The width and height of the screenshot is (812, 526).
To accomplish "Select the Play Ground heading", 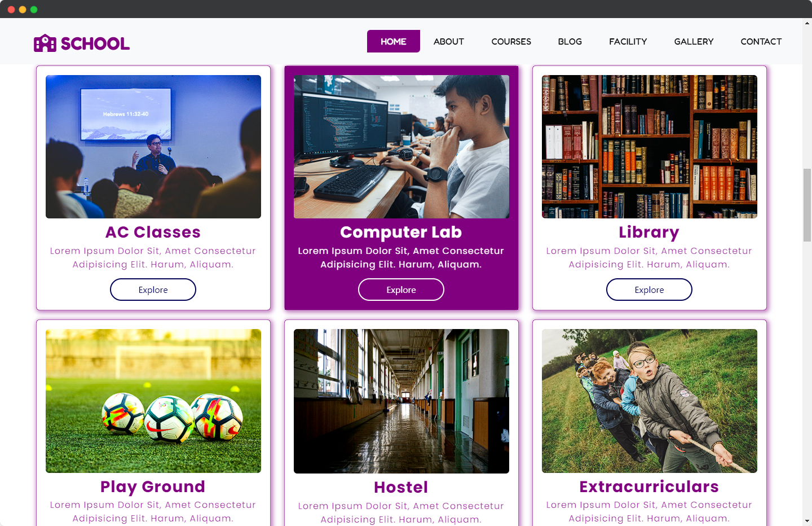I will [153, 486].
